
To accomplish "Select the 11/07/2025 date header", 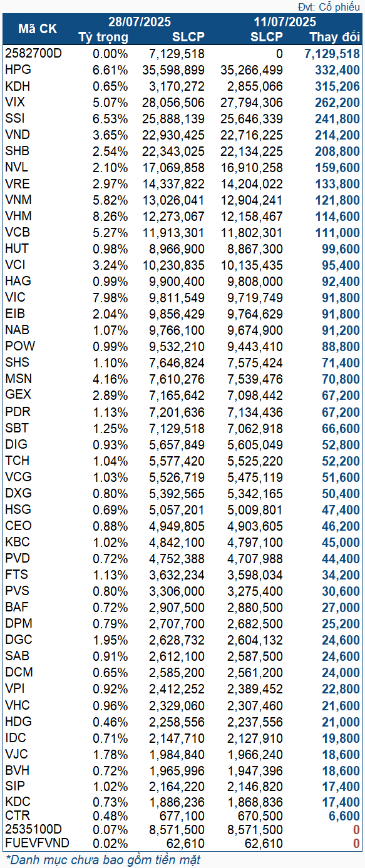I will point(284,22).
